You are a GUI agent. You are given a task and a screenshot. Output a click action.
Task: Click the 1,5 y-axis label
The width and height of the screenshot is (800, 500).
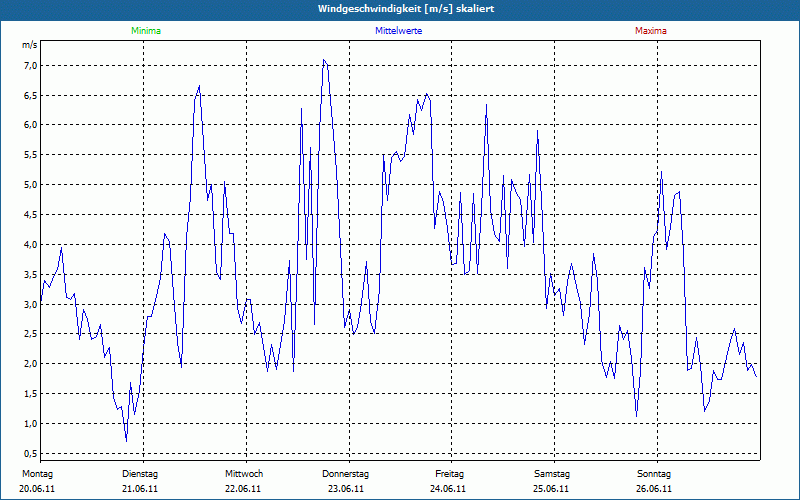click(30, 393)
